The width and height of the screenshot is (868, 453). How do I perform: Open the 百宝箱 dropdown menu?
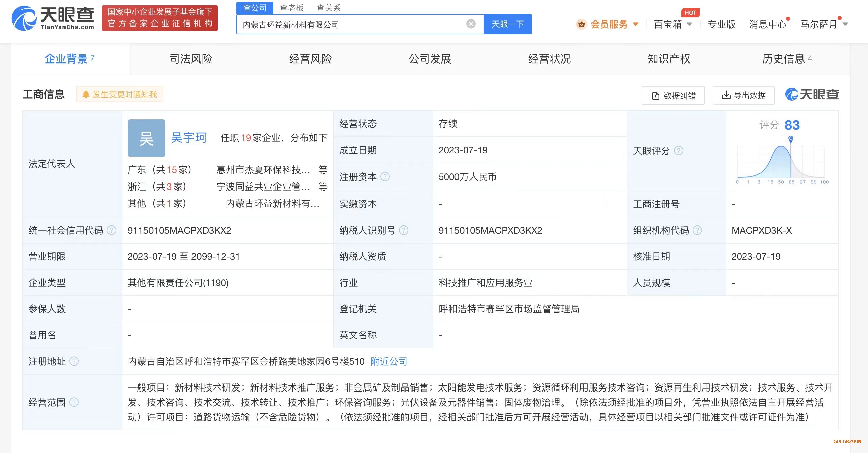point(672,24)
